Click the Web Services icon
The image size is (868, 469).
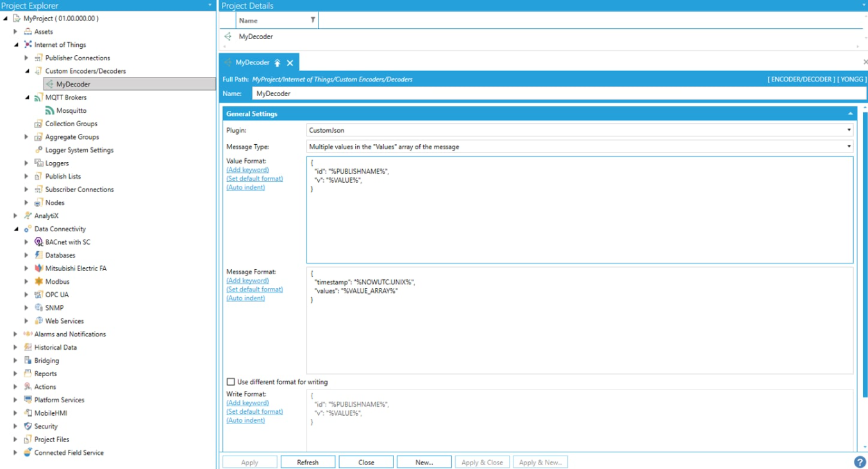tap(38, 321)
